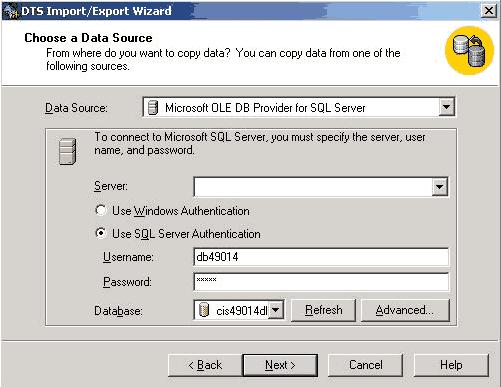The width and height of the screenshot is (501, 387).
Task: Click the 'To connect to Microsoft SQL Server' text
Action: coord(260,143)
